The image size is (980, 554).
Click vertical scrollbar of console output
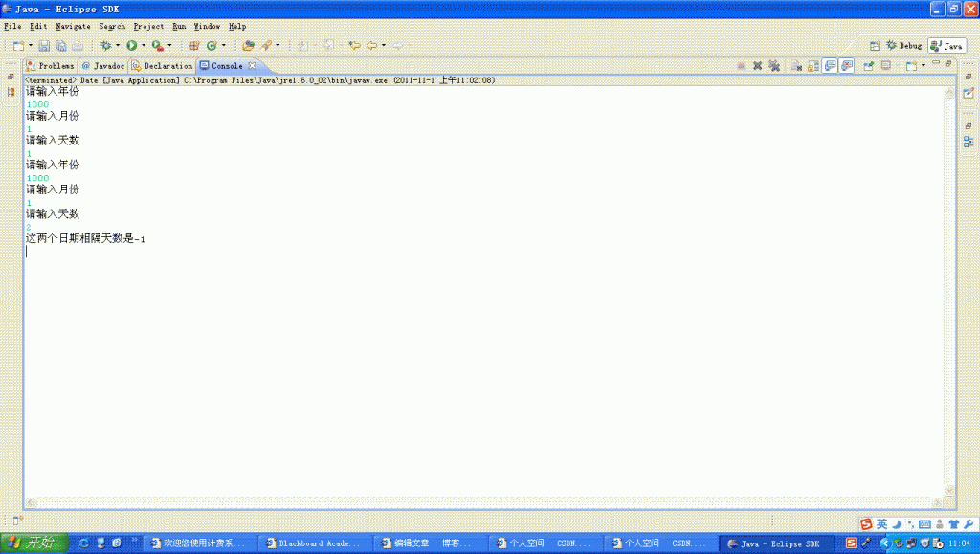point(949,291)
